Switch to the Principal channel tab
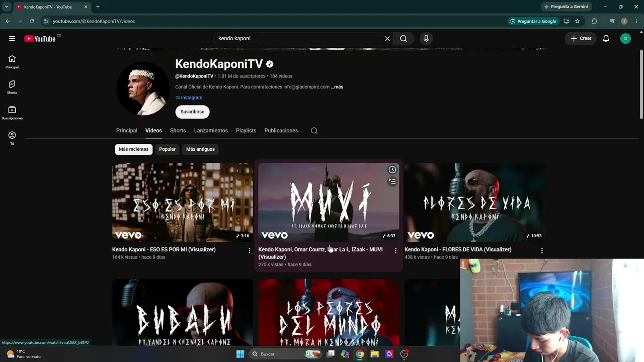This screenshot has height=362, width=644. [127, 131]
